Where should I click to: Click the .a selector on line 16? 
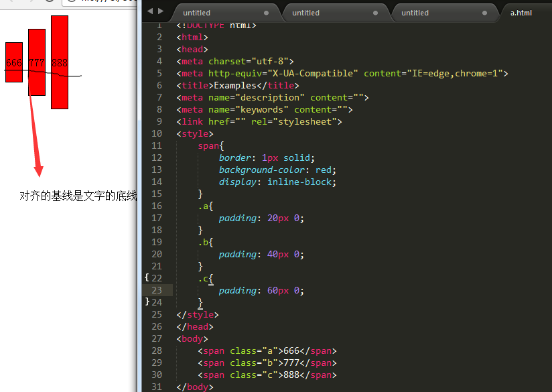[203, 206]
